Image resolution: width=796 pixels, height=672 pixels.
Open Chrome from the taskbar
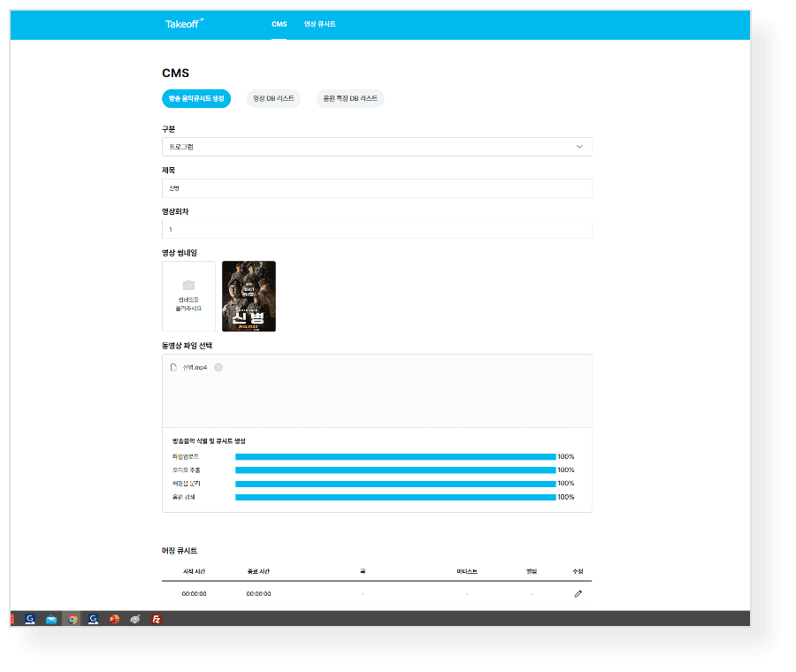(73, 619)
